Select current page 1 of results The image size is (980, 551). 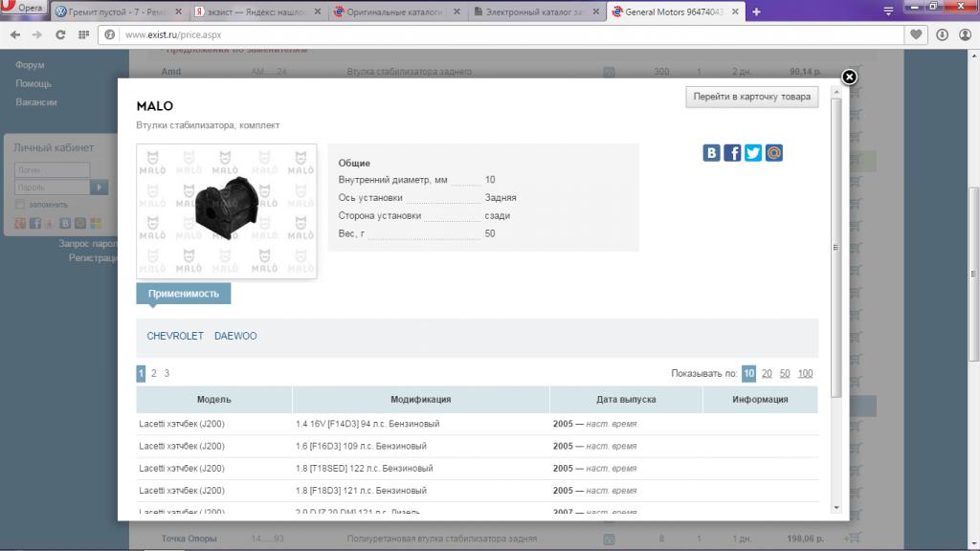tap(141, 374)
